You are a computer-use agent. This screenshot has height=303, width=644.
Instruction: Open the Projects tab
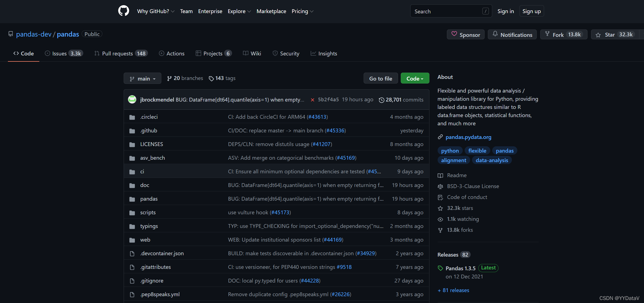coord(214,54)
